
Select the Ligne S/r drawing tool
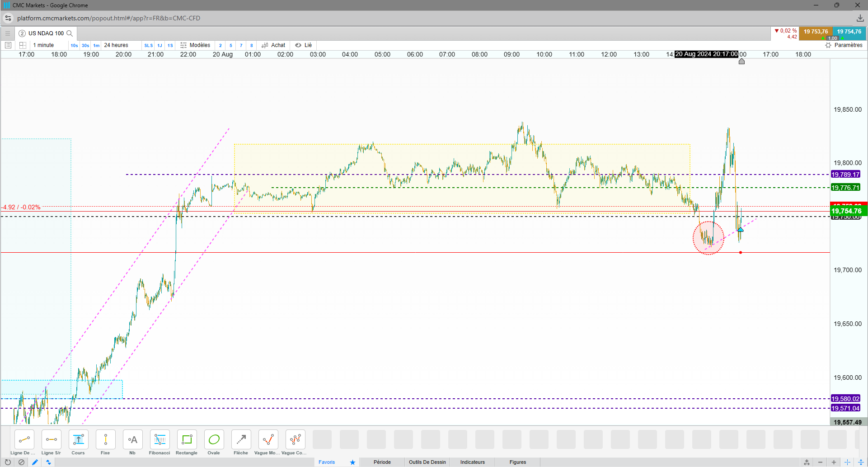[51, 439]
